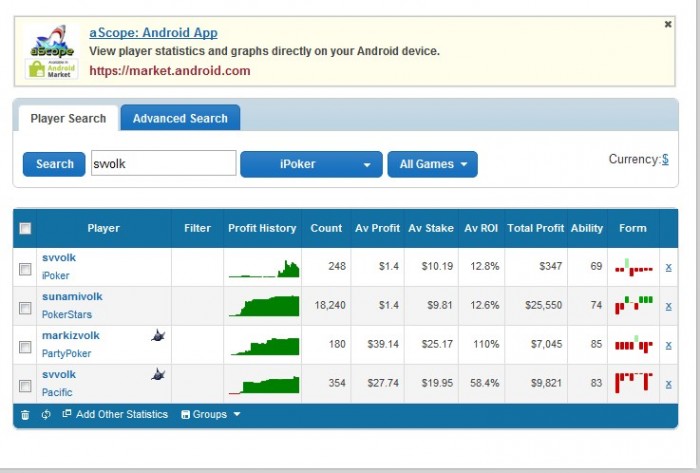Click shark icon beside markizvolk
The width and height of the screenshot is (700, 473).
[x=158, y=336]
